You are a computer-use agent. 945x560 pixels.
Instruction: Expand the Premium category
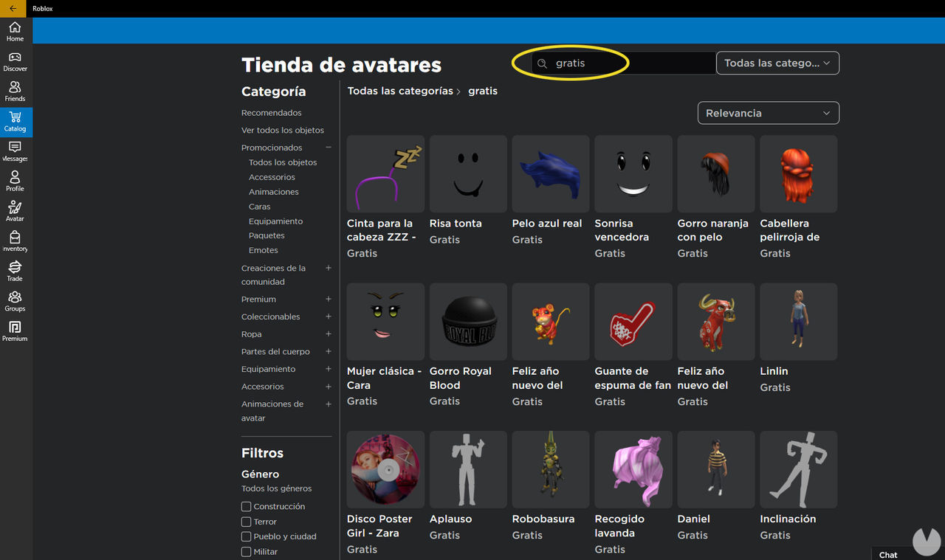click(x=329, y=299)
